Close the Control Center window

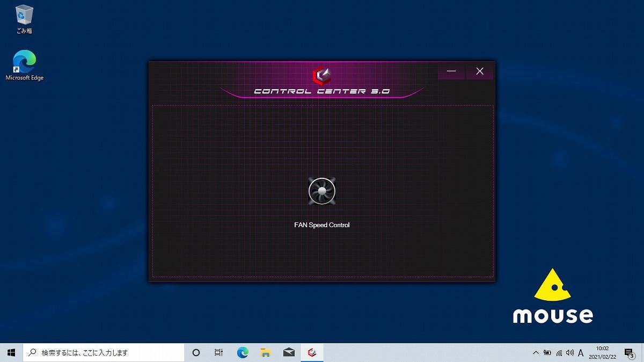[x=480, y=71]
